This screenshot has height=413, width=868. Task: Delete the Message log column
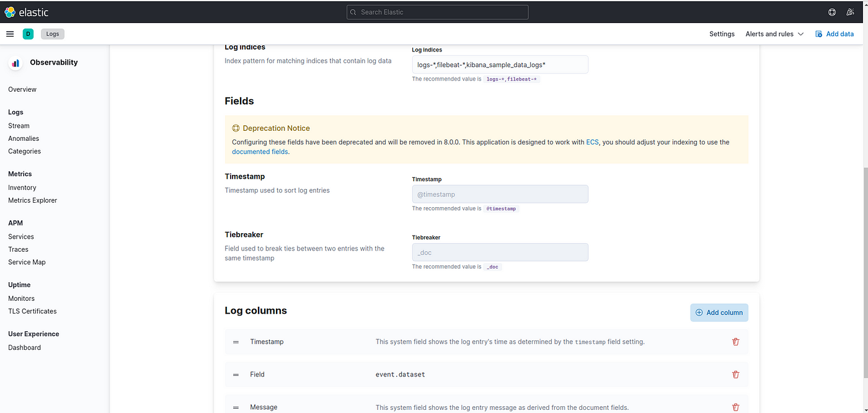coord(736,407)
